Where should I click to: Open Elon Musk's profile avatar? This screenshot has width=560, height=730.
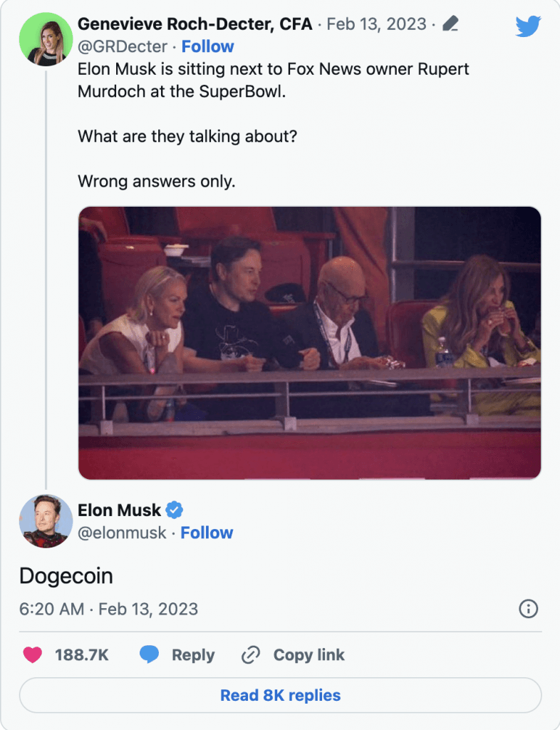point(46,521)
